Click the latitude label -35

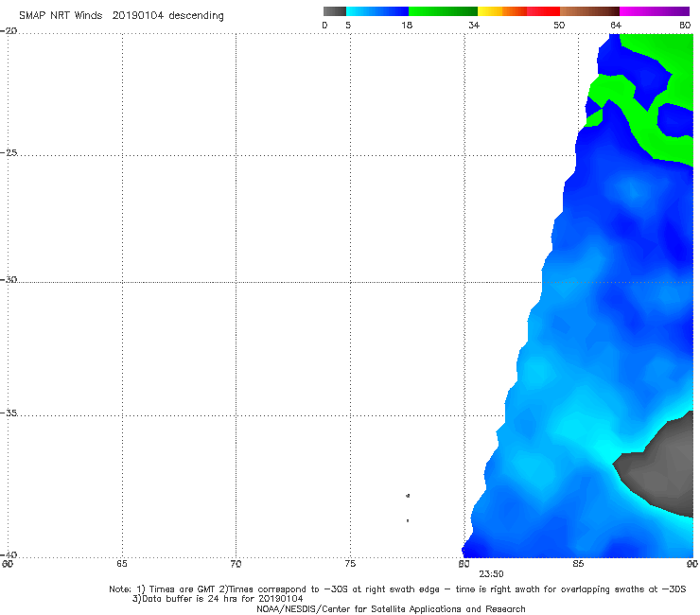coord(9,413)
